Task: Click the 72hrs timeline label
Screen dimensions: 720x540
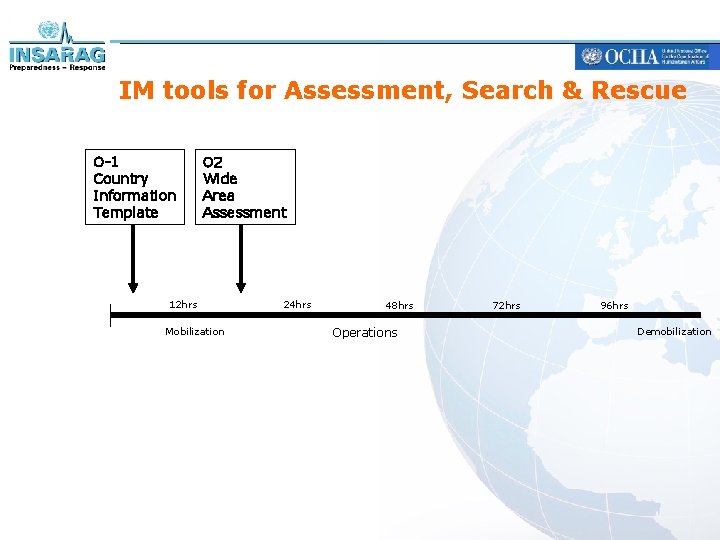Action: (x=506, y=305)
